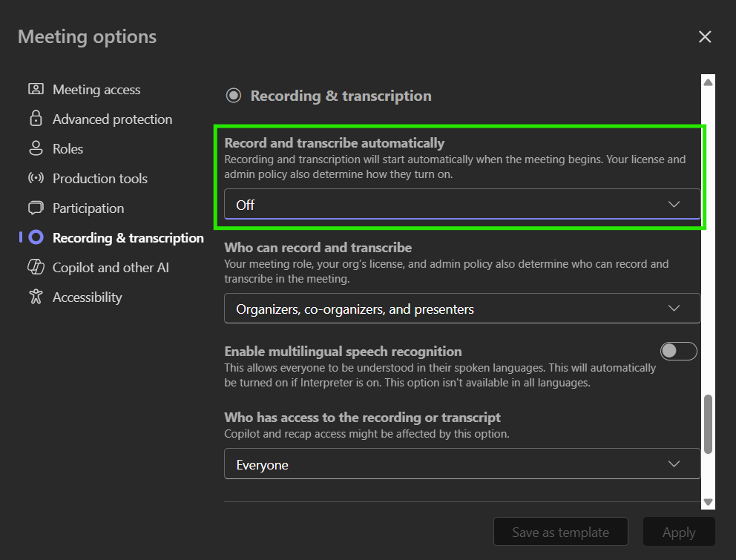The height and width of the screenshot is (560, 736).
Task: Click the Apply button
Action: (679, 532)
